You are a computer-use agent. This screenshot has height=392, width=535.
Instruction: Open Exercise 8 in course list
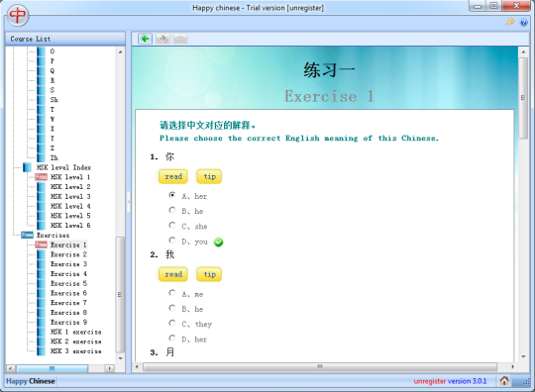(68, 313)
